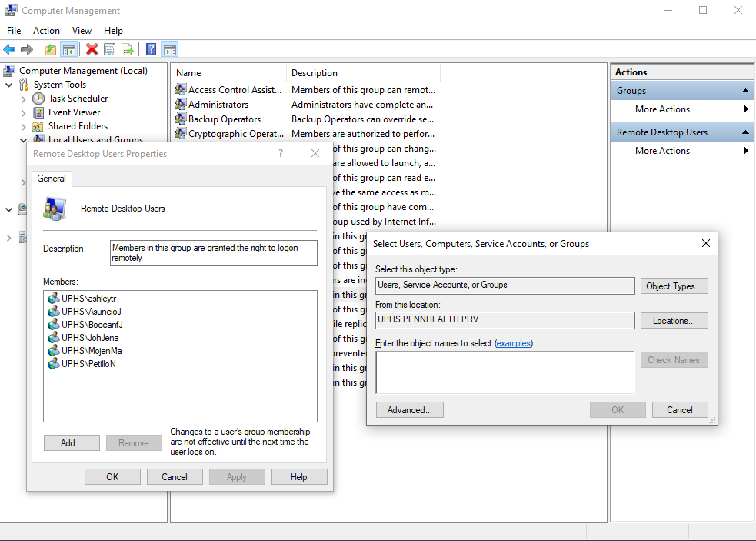Open the View menu

pos(82,31)
